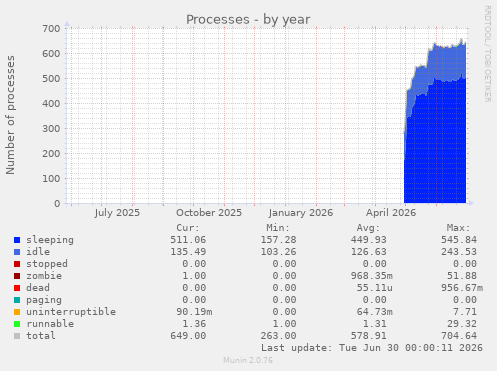Click runnable average value 1.31
The height and width of the screenshot is (371, 497).
tap(375, 324)
